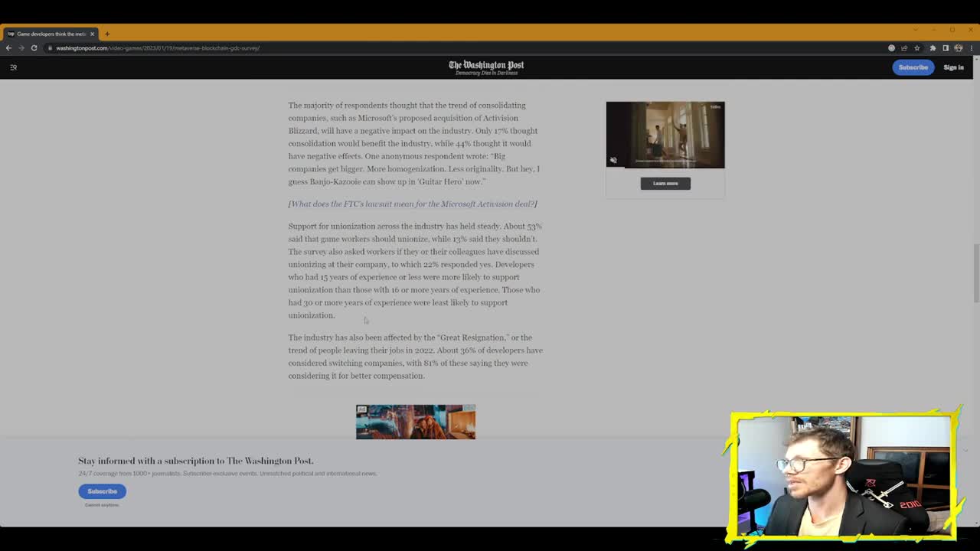Reload the Washington Post page
The image size is (980, 551).
34,47
